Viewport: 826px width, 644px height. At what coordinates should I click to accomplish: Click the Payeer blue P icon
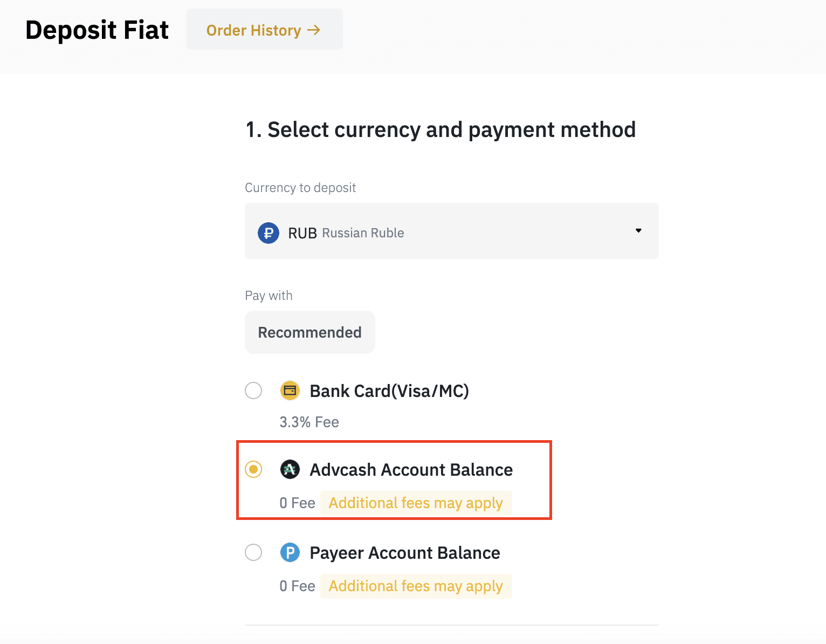click(x=290, y=552)
